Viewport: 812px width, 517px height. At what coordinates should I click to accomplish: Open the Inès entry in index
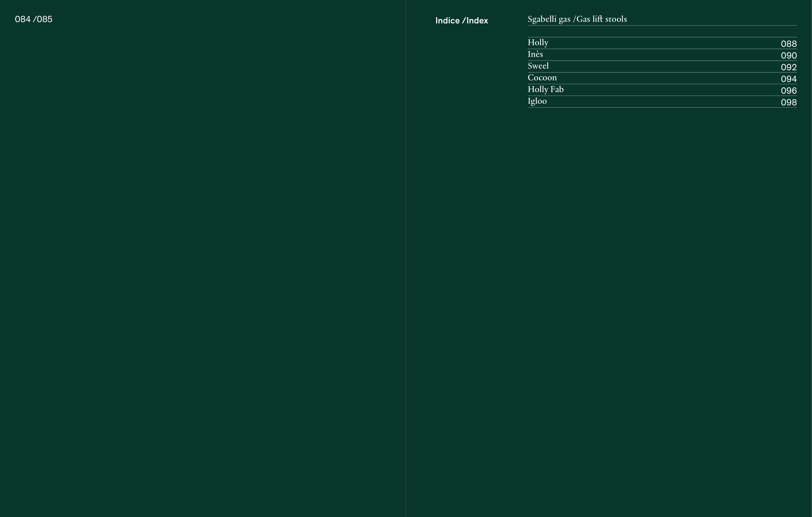pyautogui.click(x=535, y=54)
